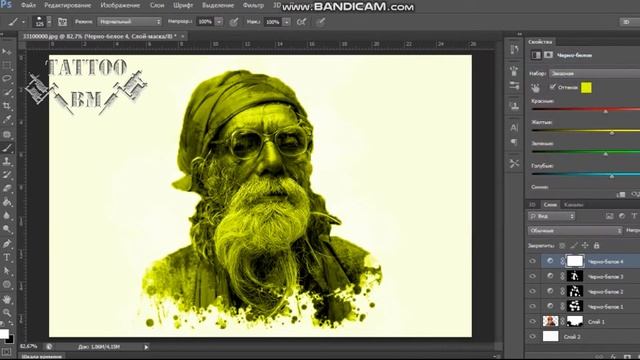Image resolution: width=640 pixels, height=360 pixels.
Task: Toggle the brush panel icon in options bar
Action: [x=62, y=22]
